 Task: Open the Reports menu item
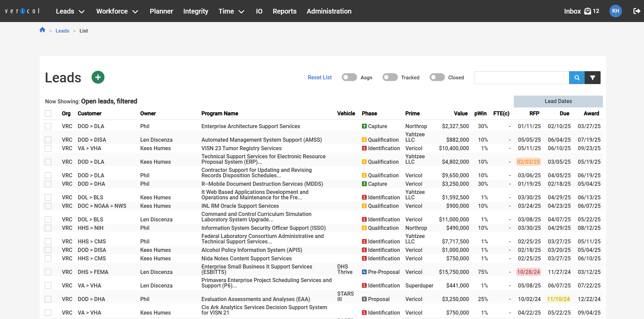click(x=284, y=11)
